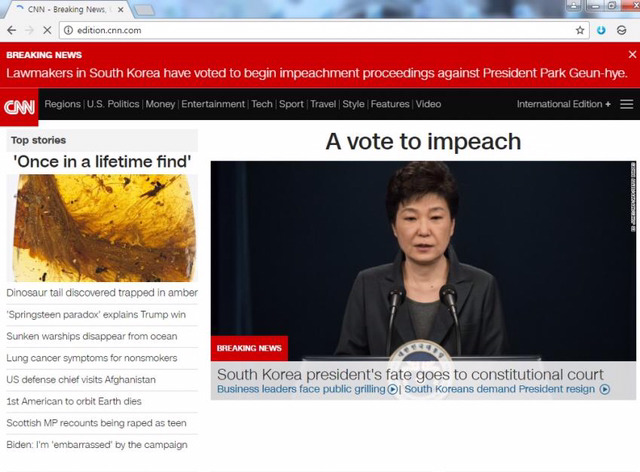This screenshot has height=472, width=640.
Task: Stop loading the page
Action: tap(47, 30)
